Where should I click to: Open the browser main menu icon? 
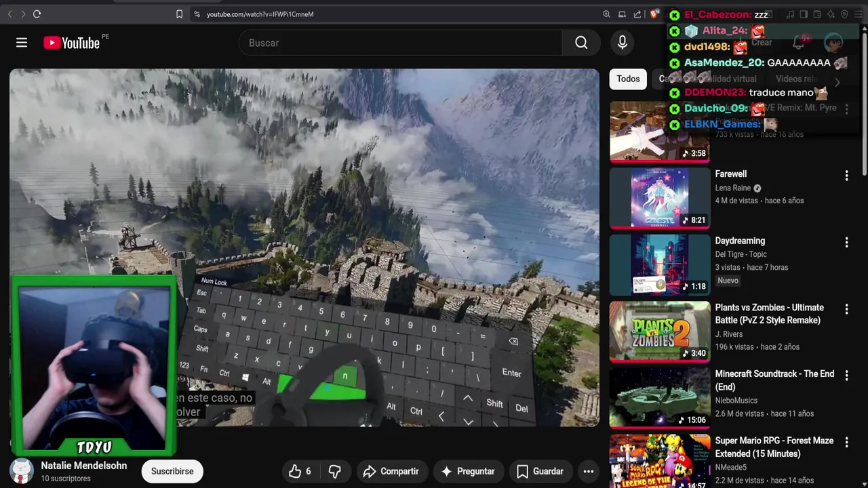tap(859, 14)
